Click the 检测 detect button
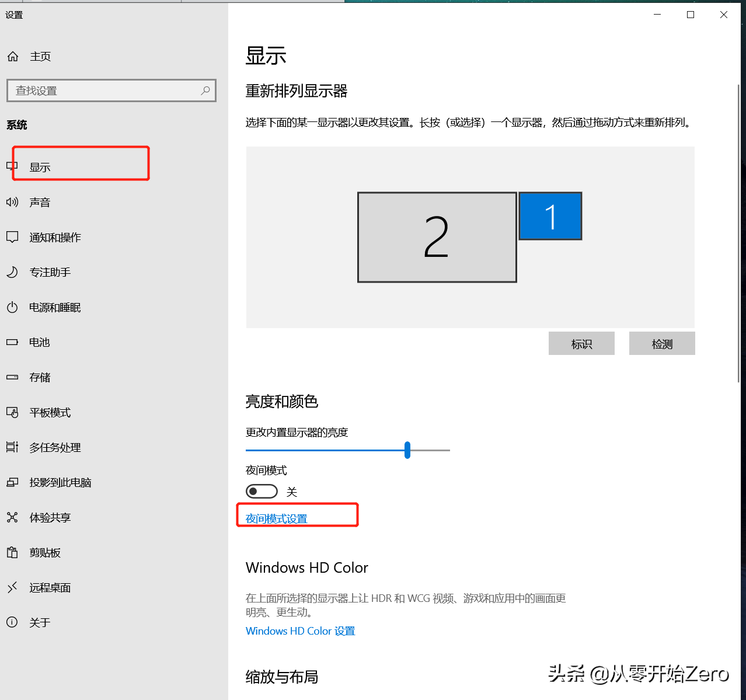746x700 pixels. tap(662, 343)
